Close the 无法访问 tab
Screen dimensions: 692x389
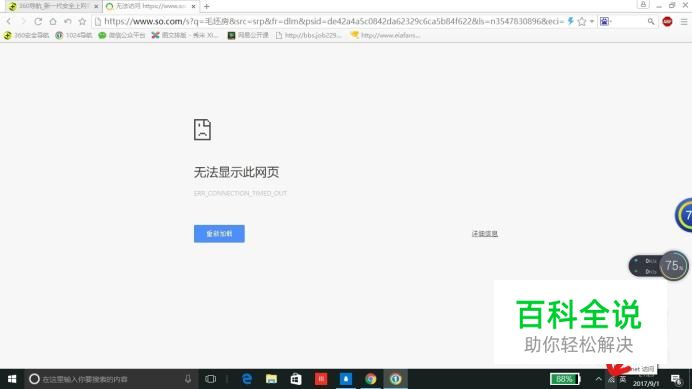point(193,7)
